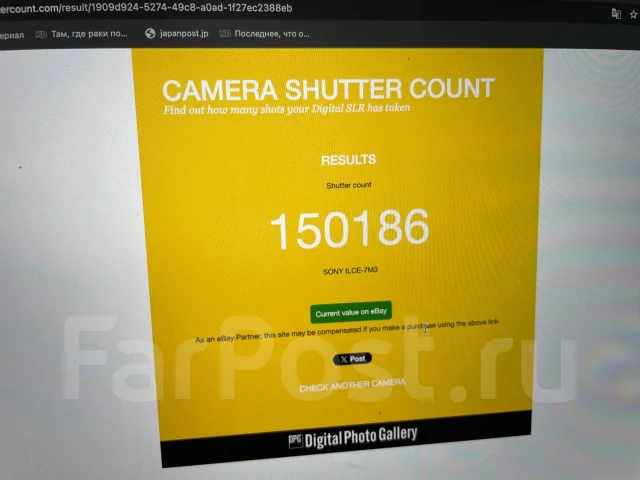The width and height of the screenshot is (640, 480).
Task: Click the HD icon beside 'Там, где раки по...'
Action: [40, 35]
